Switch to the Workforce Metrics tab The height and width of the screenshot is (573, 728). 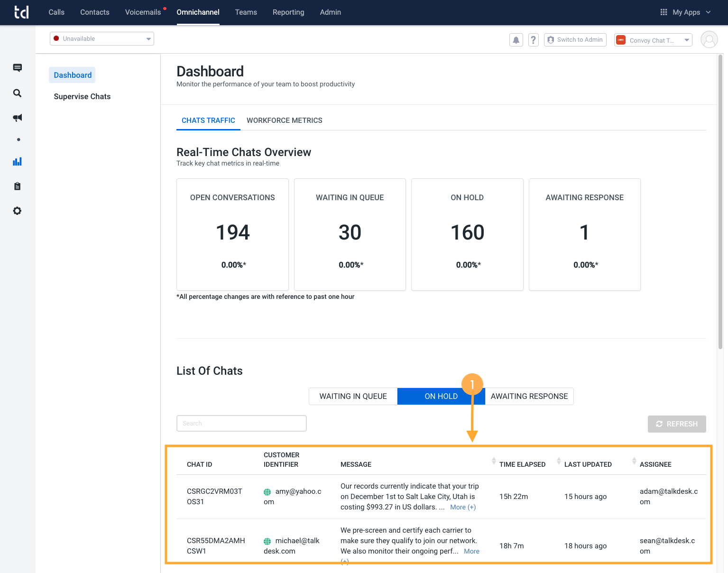[284, 120]
